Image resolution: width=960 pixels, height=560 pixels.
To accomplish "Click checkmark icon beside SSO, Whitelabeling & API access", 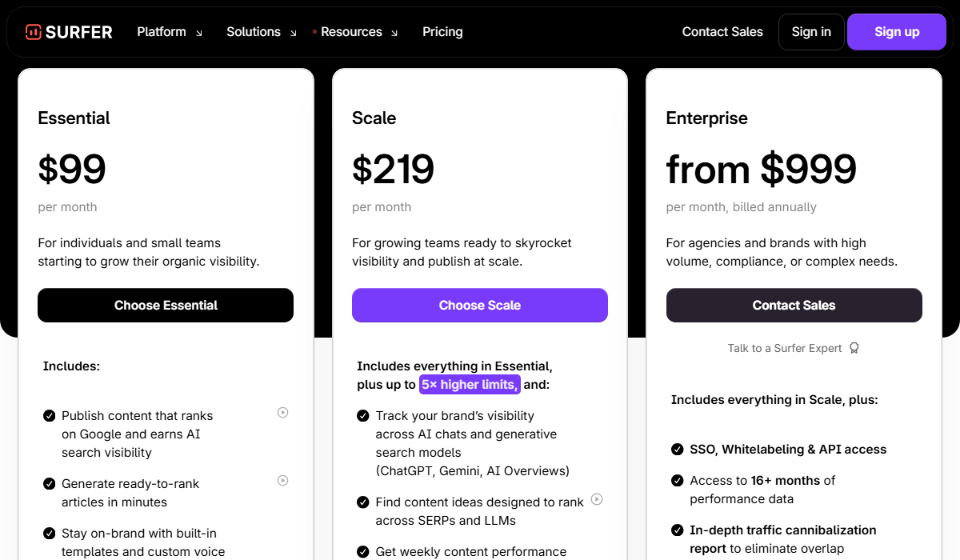I will [x=678, y=450].
